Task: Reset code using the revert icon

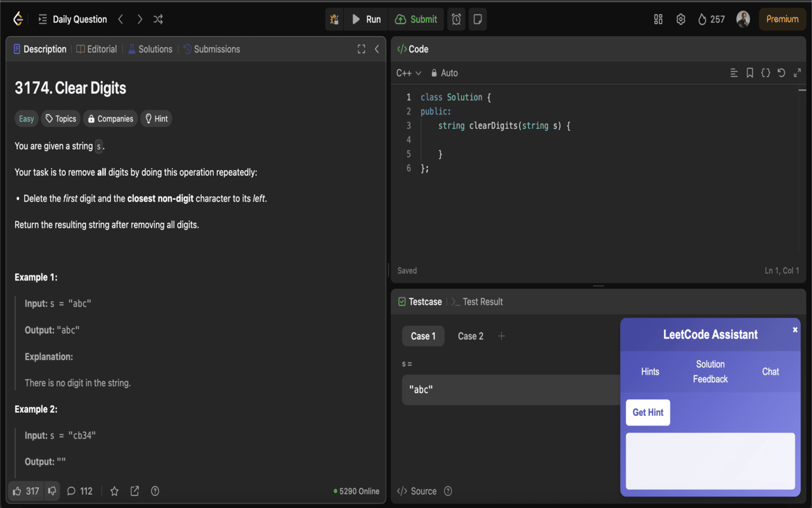Action: (782, 72)
